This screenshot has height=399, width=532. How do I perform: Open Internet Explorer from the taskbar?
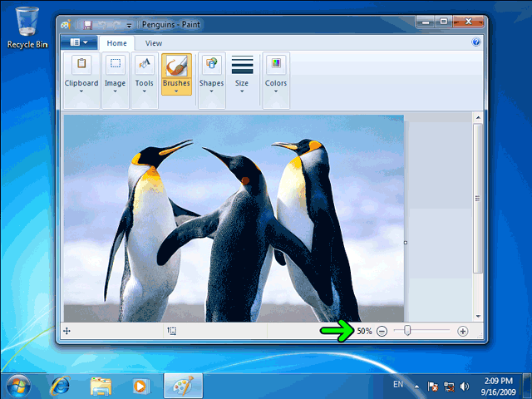(61, 386)
